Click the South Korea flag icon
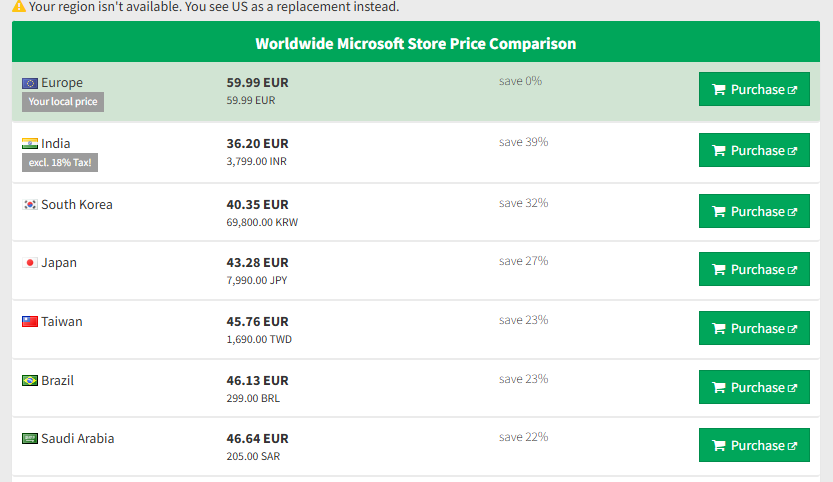 [30, 205]
